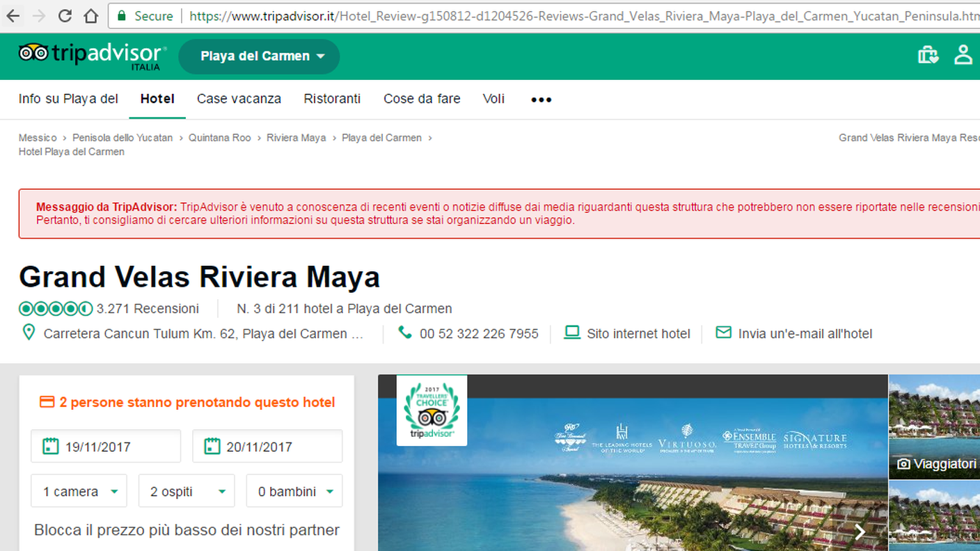Click the laptop icon for hotel website
The image size is (980, 551).
point(572,333)
